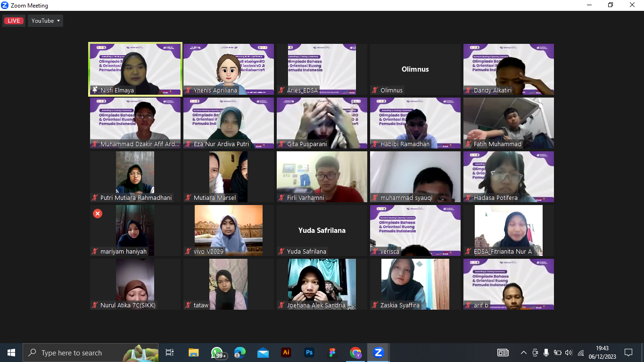Show hidden system tray icons chevron
The image size is (644, 362).
(523, 353)
